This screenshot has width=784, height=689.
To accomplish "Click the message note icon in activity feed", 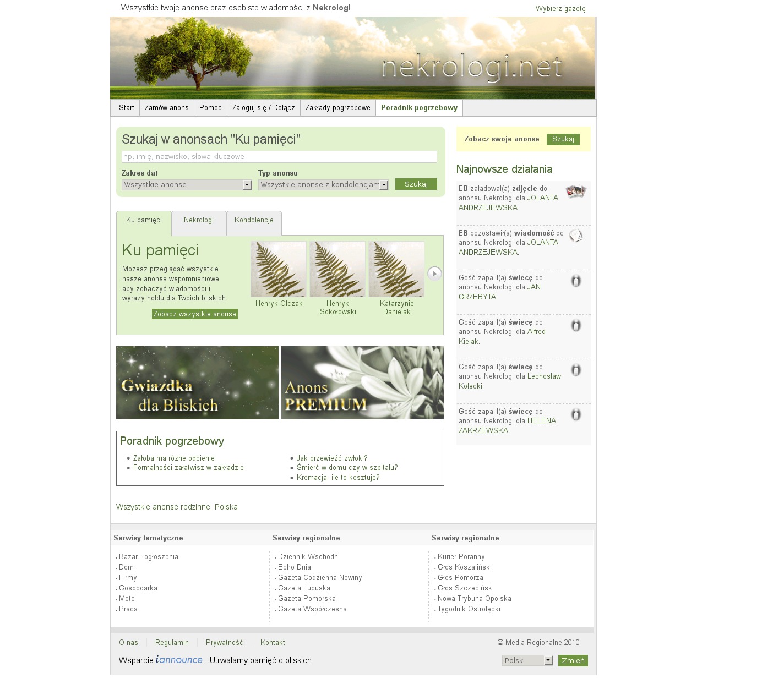I will tap(576, 236).
